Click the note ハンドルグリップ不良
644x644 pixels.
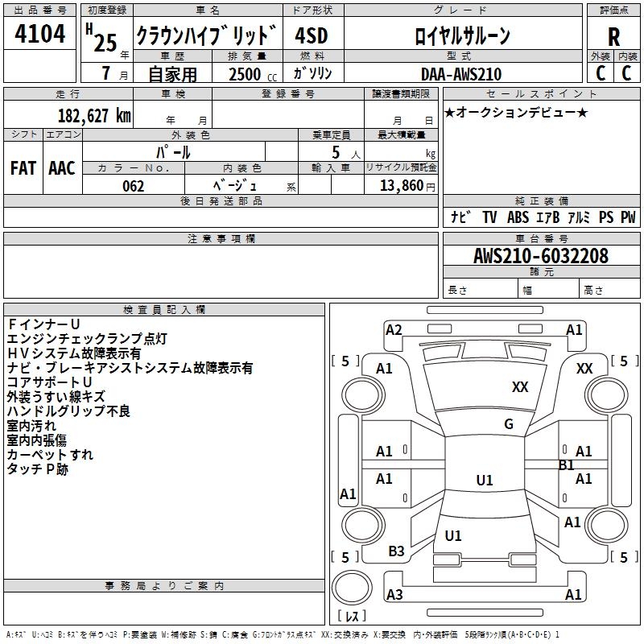tap(68, 411)
